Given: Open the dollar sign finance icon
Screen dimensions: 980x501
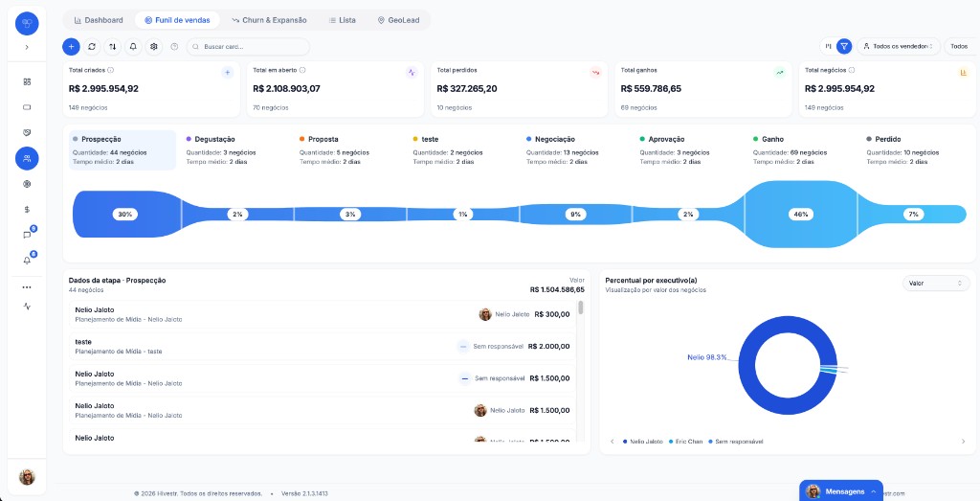Looking at the screenshot, I should [27, 210].
